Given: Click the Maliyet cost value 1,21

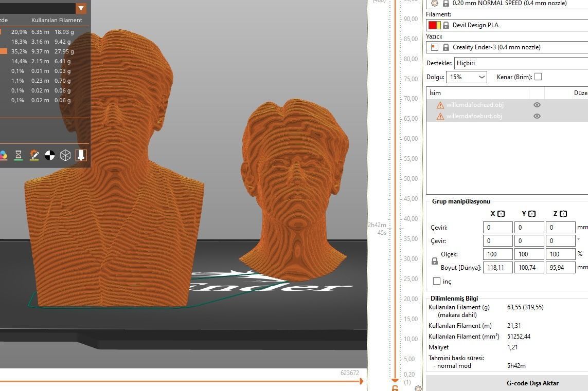Looking at the screenshot, I should 512,347.
